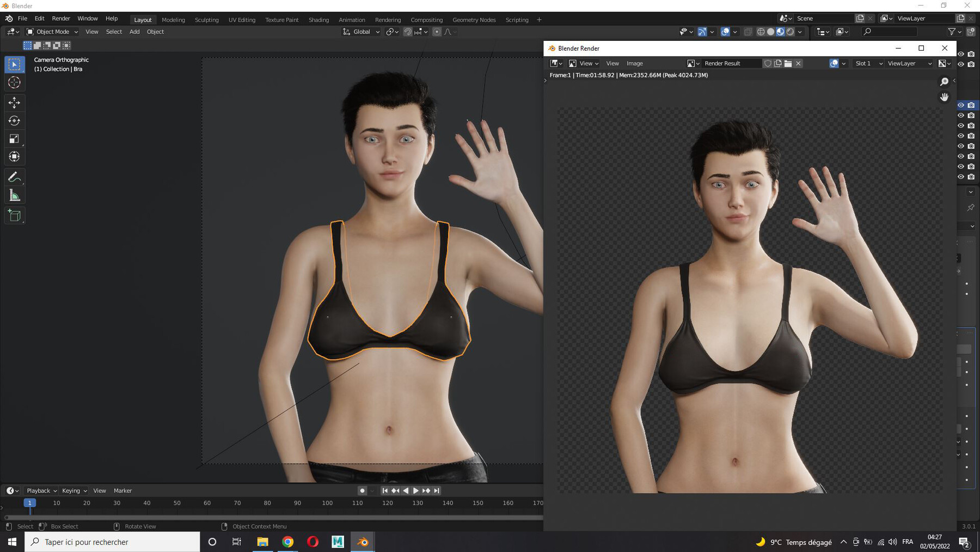
Task: Click zoom magnifier in Blender Render window
Action: click(944, 81)
